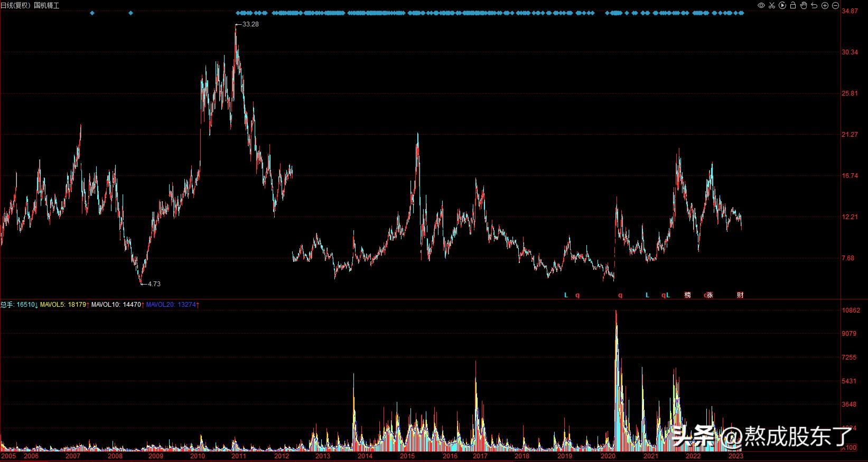Click the 2020 year label on time axis
Screen dimensions: 868x462
[x=608, y=456]
